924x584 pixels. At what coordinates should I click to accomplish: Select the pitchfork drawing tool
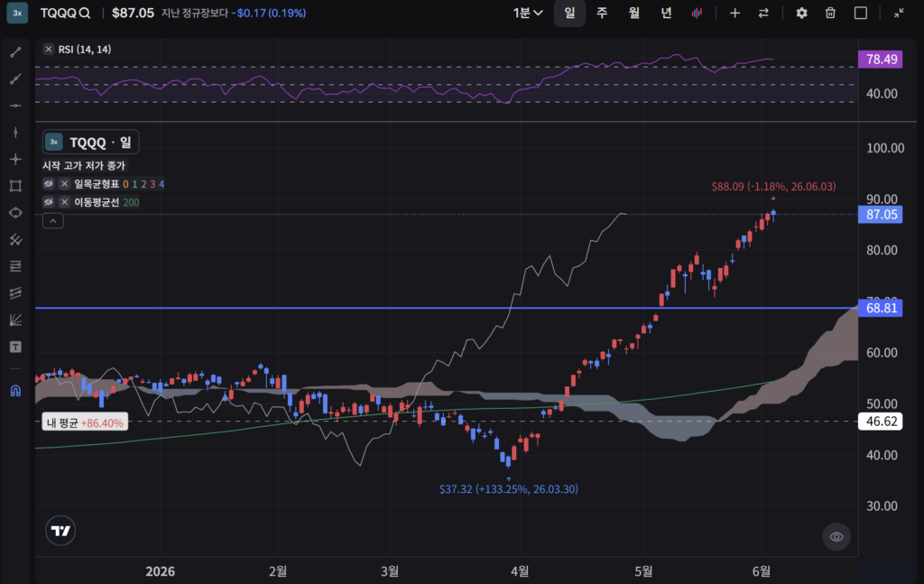coord(16,240)
